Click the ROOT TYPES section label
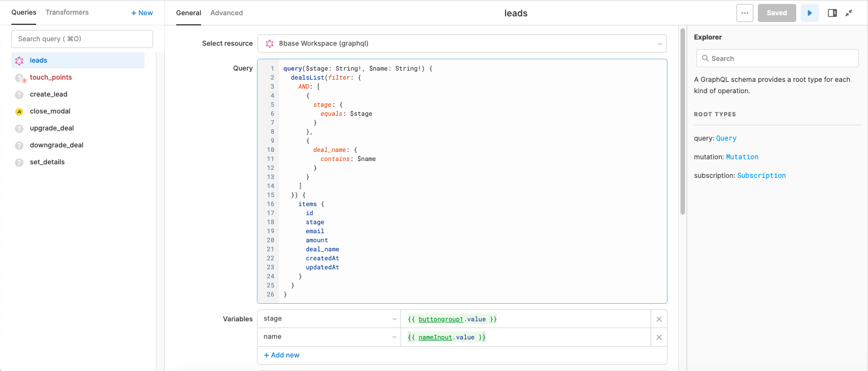This screenshot has height=371, width=868. [x=715, y=114]
